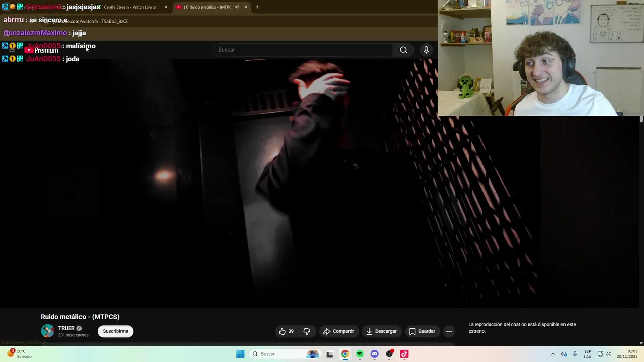Viewport: 644px width, 362px height.
Task: Click inside the YouTube Buscar search field
Action: tap(303, 50)
